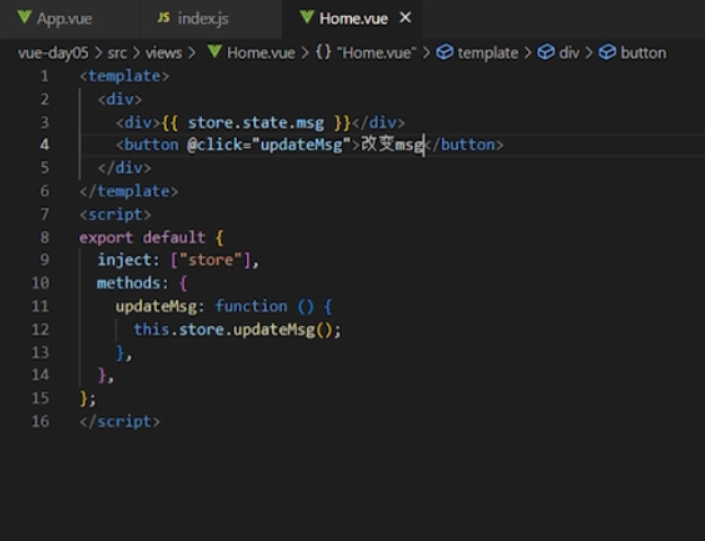Viewport: 705px width, 541px height.
Task: Click the cube icon beside div breadcrumb
Action: point(546,52)
